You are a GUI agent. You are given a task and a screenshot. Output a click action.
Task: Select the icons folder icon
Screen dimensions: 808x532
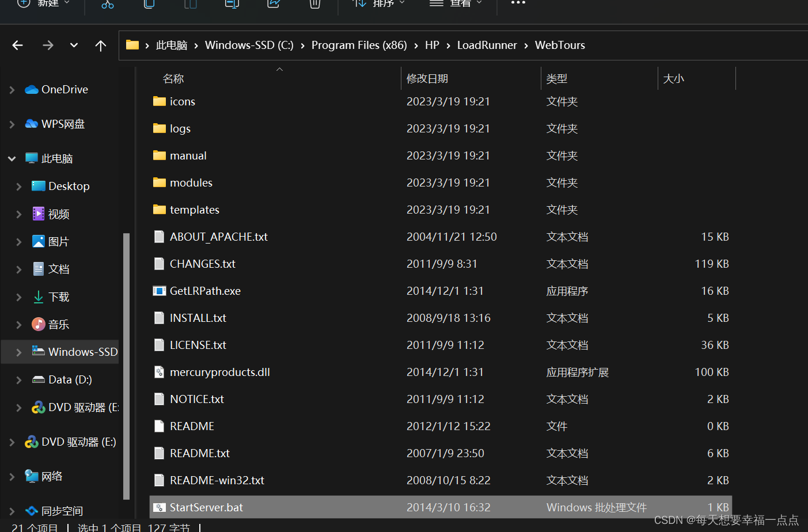click(160, 101)
